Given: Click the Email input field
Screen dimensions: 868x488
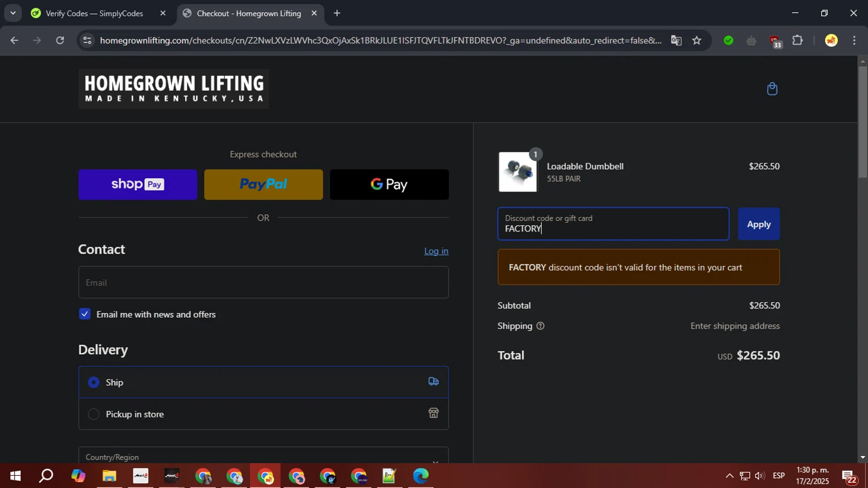Looking at the screenshot, I should [263, 282].
